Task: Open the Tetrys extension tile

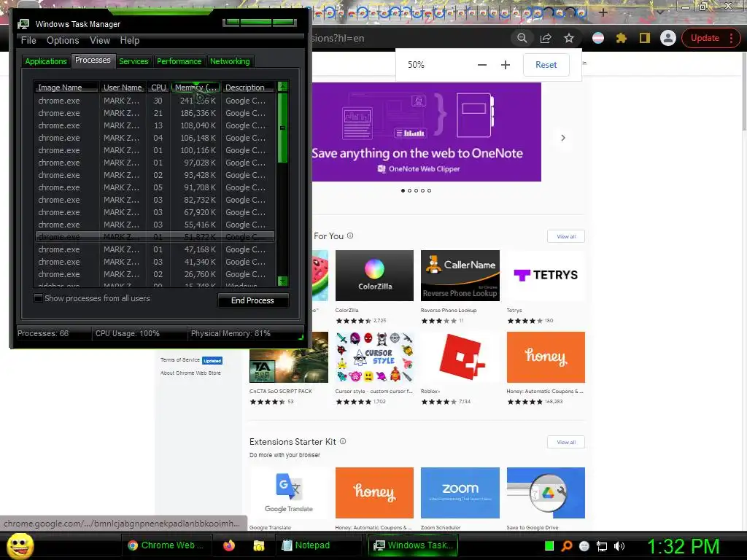Action: pyautogui.click(x=546, y=276)
